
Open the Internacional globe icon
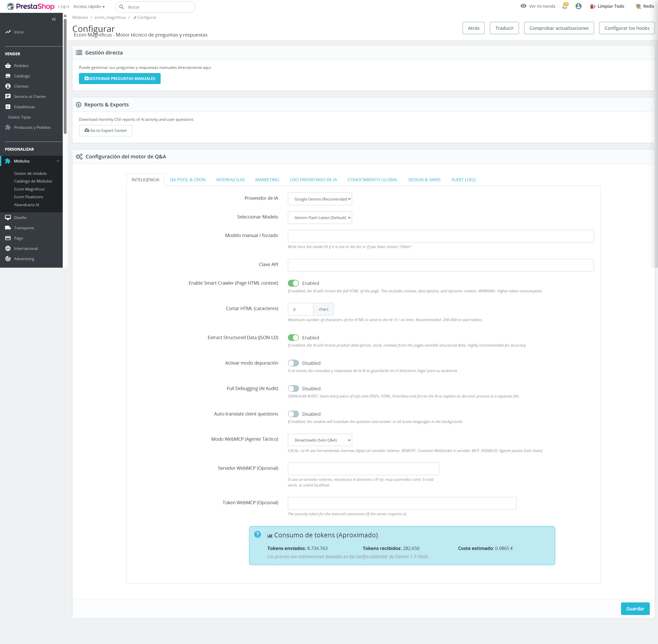click(x=8, y=249)
